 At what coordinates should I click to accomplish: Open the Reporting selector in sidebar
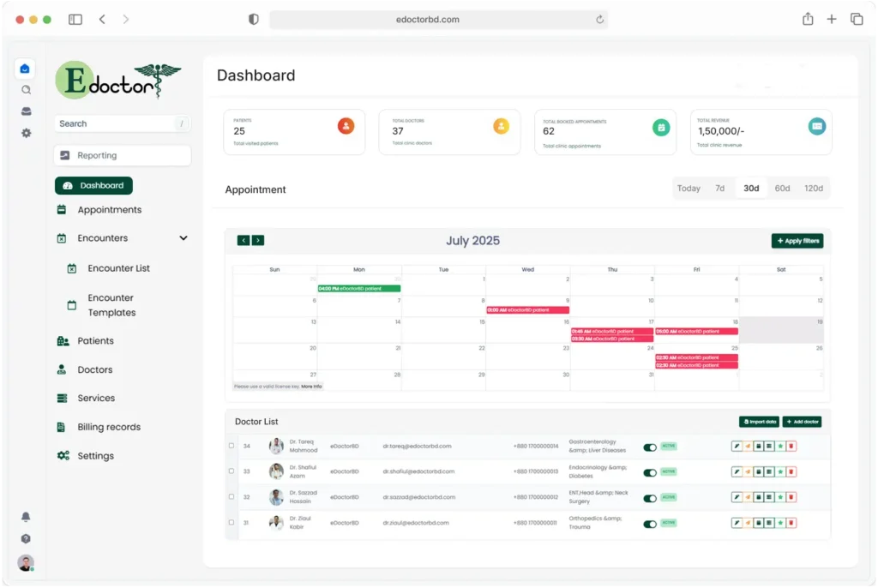[122, 155]
